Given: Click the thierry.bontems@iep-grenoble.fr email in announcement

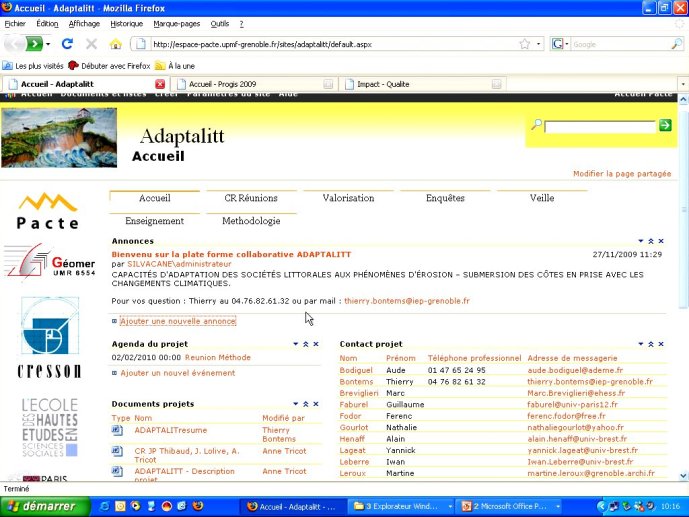Looking at the screenshot, I should click(x=407, y=301).
